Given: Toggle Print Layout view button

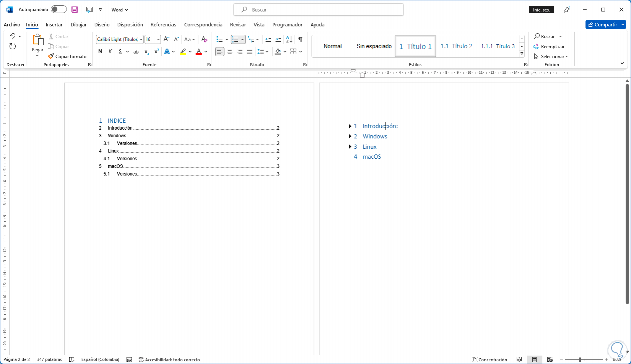Looking at the screenshot, I should tap(534, 359).
